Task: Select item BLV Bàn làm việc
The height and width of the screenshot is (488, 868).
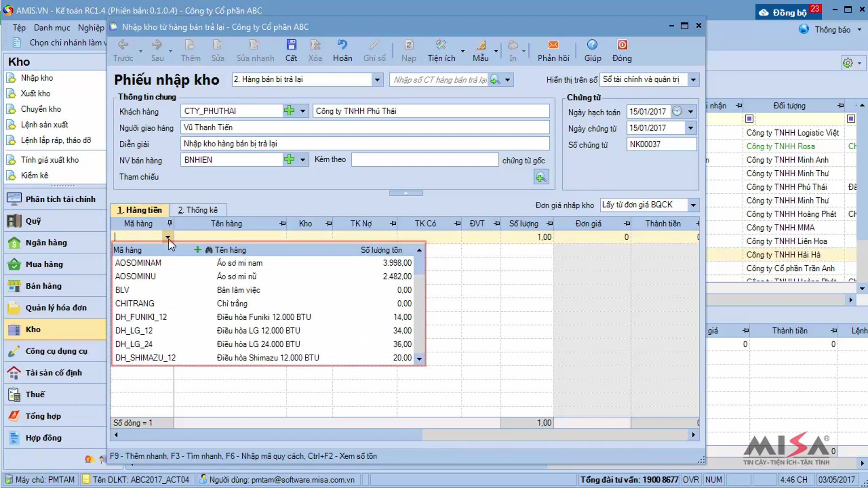Action: click(263, 290)
